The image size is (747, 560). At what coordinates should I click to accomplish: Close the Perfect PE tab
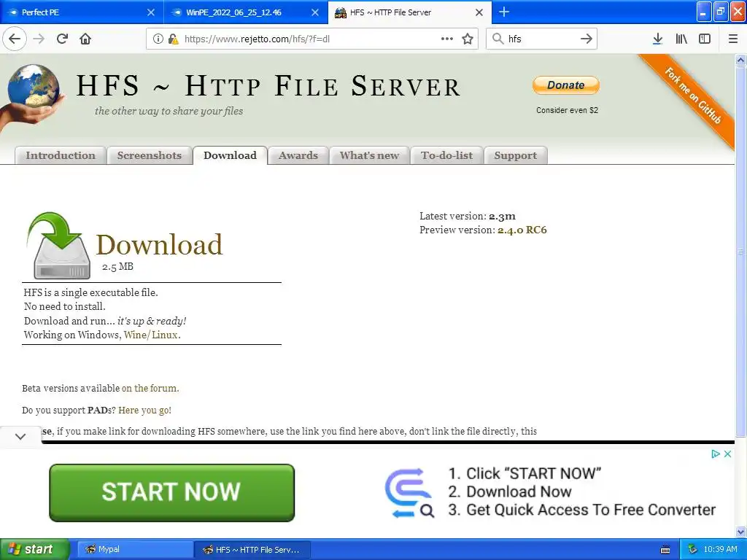click(x=150, y=12)
